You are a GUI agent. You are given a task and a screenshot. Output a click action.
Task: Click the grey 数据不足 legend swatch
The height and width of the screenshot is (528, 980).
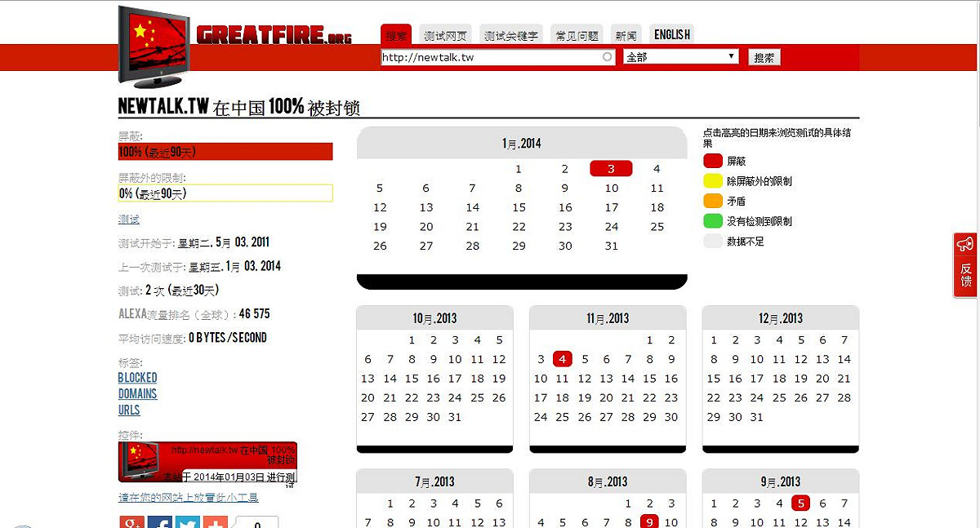pos(713,242)
